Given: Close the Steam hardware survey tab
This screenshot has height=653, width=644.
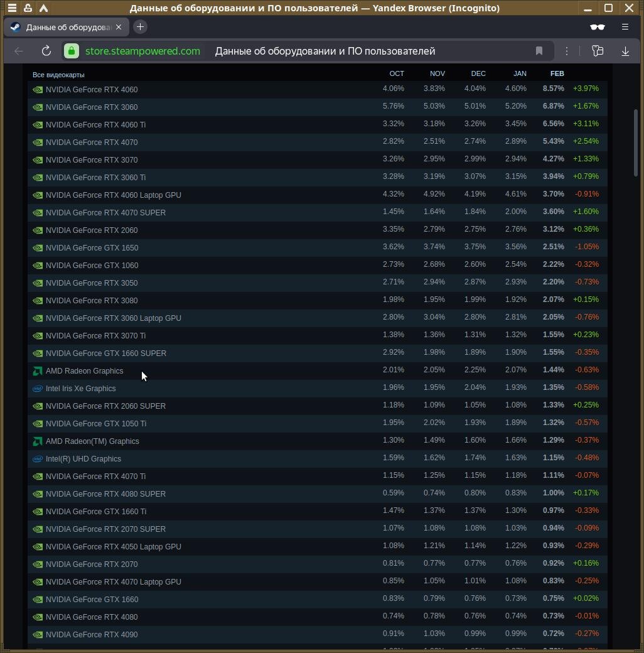Looking at the screenshot, I should (x=119, y=27).
